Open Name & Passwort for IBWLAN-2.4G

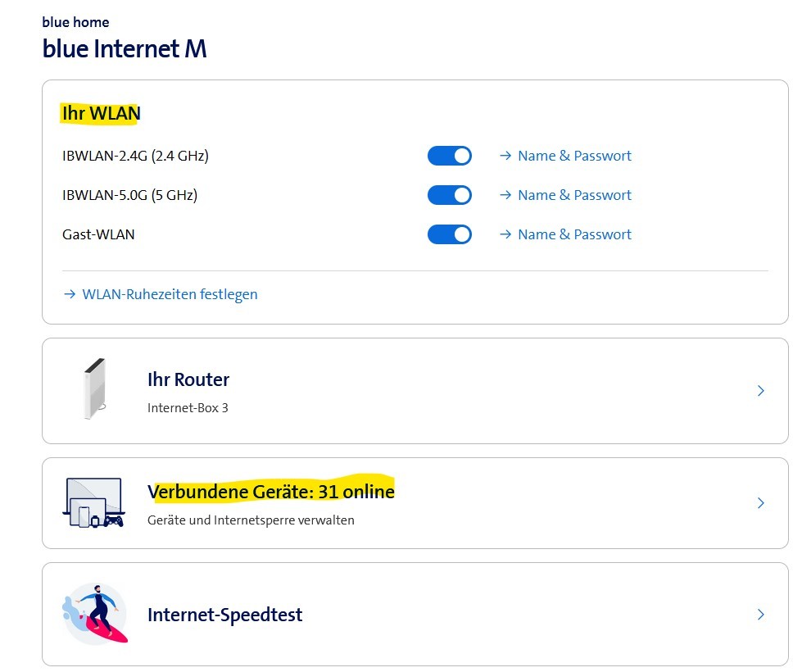(574, 156)
